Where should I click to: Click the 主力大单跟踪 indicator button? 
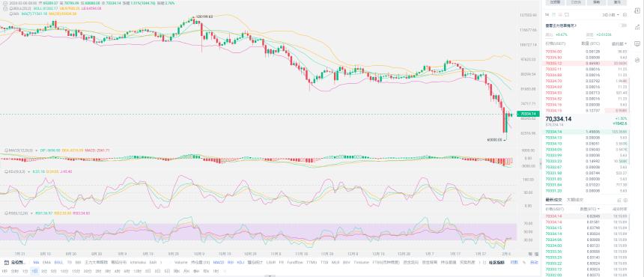coord(96,262)
